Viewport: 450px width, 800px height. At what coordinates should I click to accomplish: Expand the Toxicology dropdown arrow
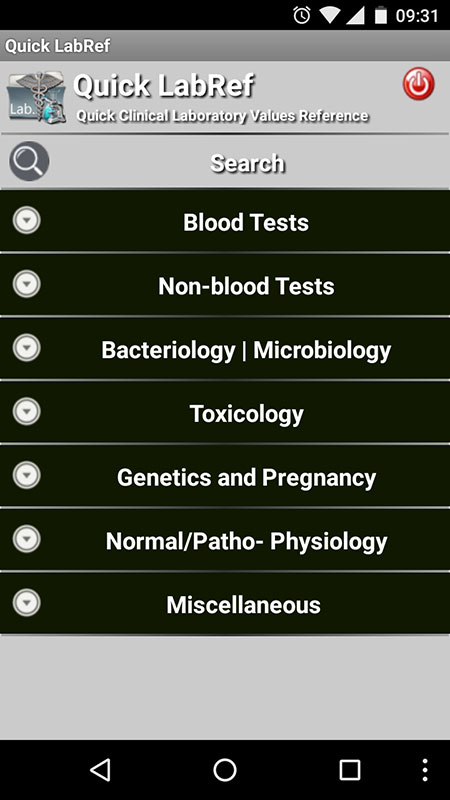coord(27,412)
